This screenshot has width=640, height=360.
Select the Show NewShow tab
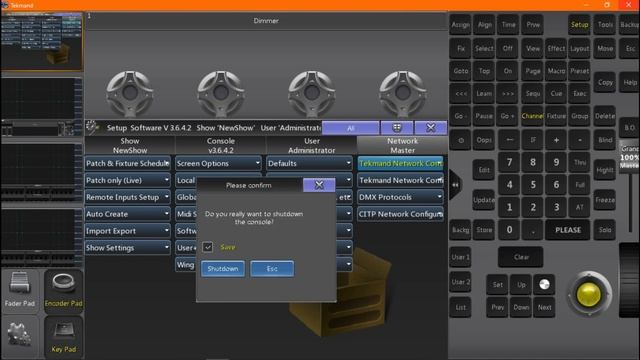tap(130, 145)
